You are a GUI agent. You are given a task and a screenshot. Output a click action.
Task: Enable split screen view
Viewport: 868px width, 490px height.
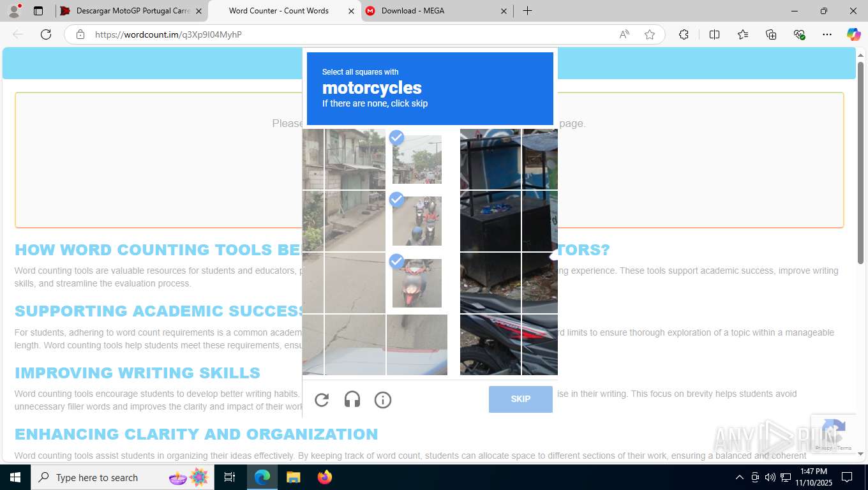click(714, 34)
